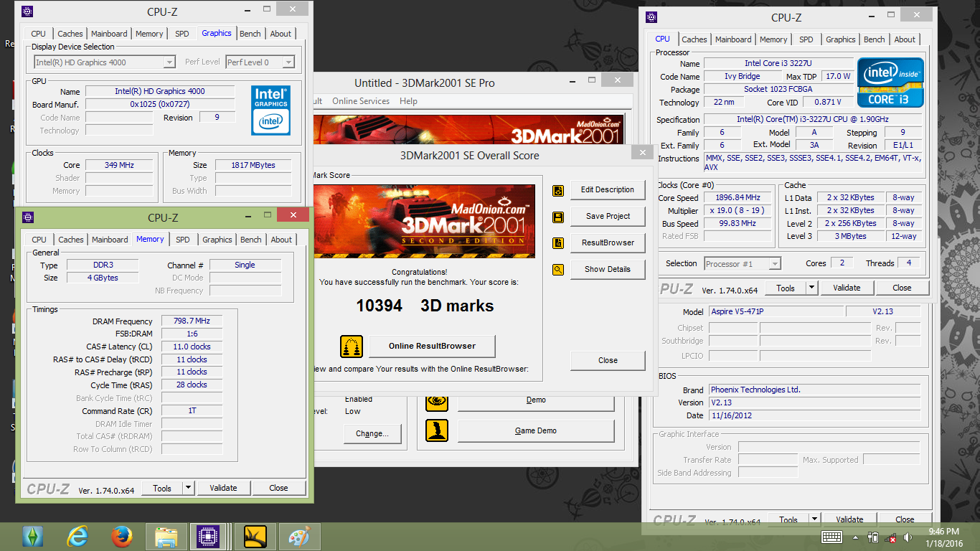This screenshot has height=551, width=980.
Task: Click title bar icon of CPU-Z Graphics window
Action: [x=27, y=11]
